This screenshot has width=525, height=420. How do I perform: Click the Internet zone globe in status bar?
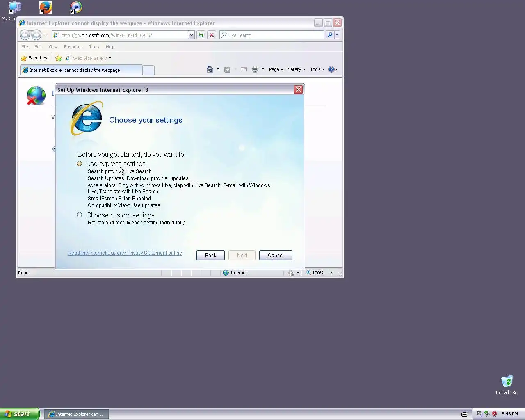[226, 273]
